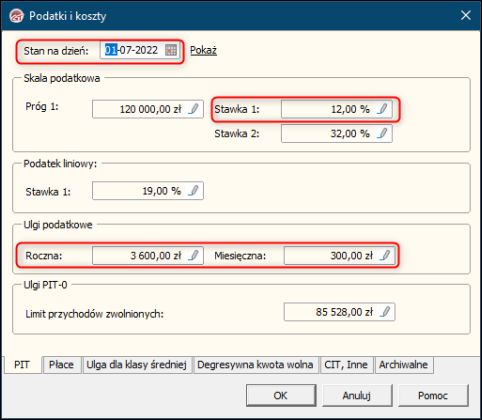
Task: Select the Degresywna kwota wolna tab
Action: coord(255,365)
